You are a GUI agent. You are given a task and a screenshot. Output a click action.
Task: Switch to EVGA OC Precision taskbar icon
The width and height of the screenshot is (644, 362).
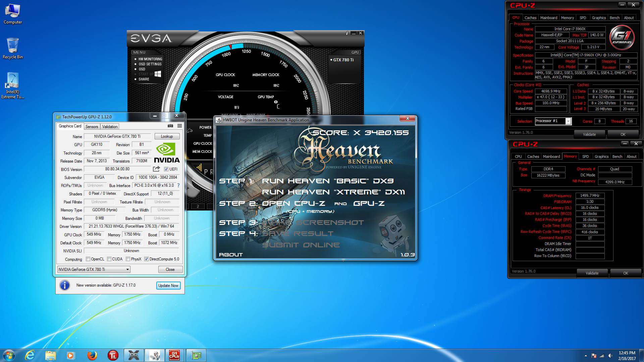pyautogui.click(x=134, y=355)
